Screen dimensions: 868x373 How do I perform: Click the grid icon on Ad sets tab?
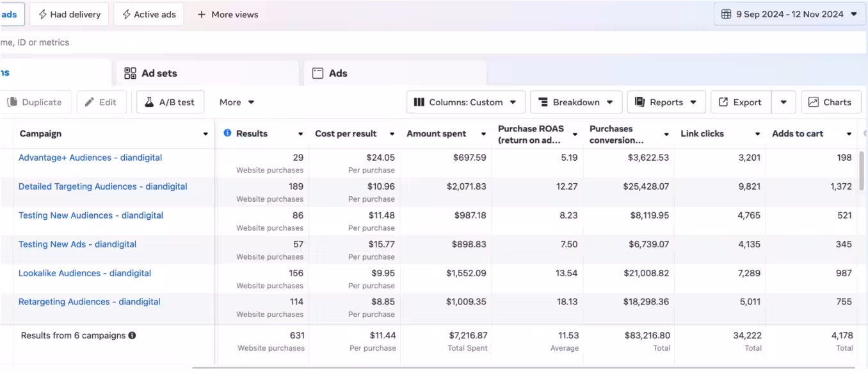tap(130, 73)
